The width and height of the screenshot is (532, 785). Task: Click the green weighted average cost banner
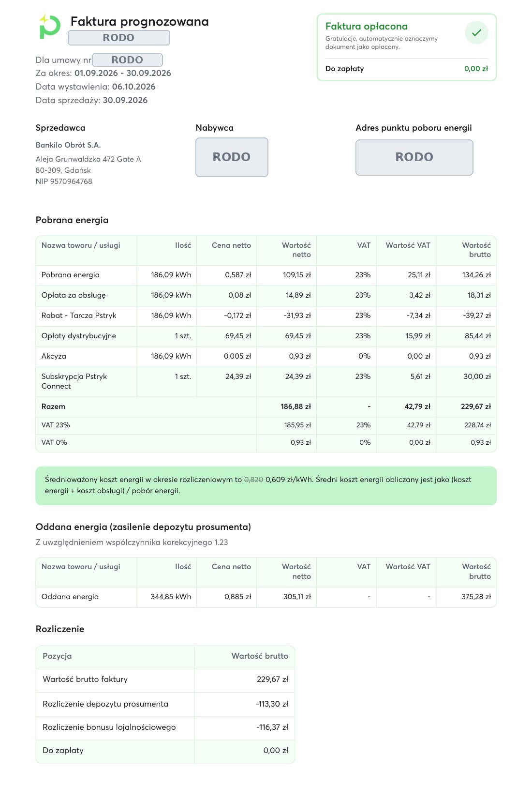pyautogui.click(x=266, y=485)
